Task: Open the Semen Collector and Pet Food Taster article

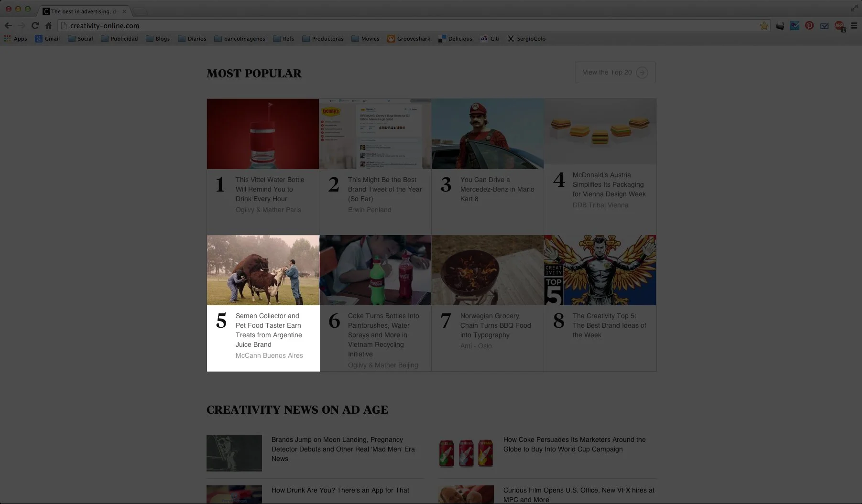Action: tap(269, 330)
